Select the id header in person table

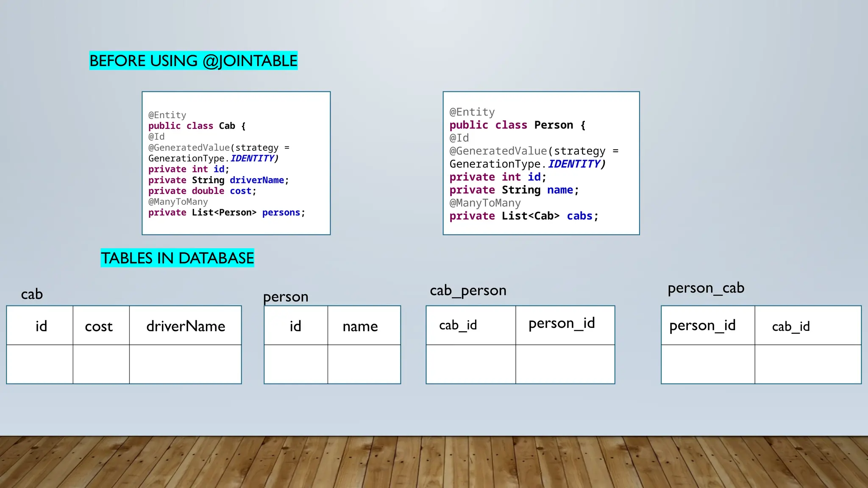(295, 326)
